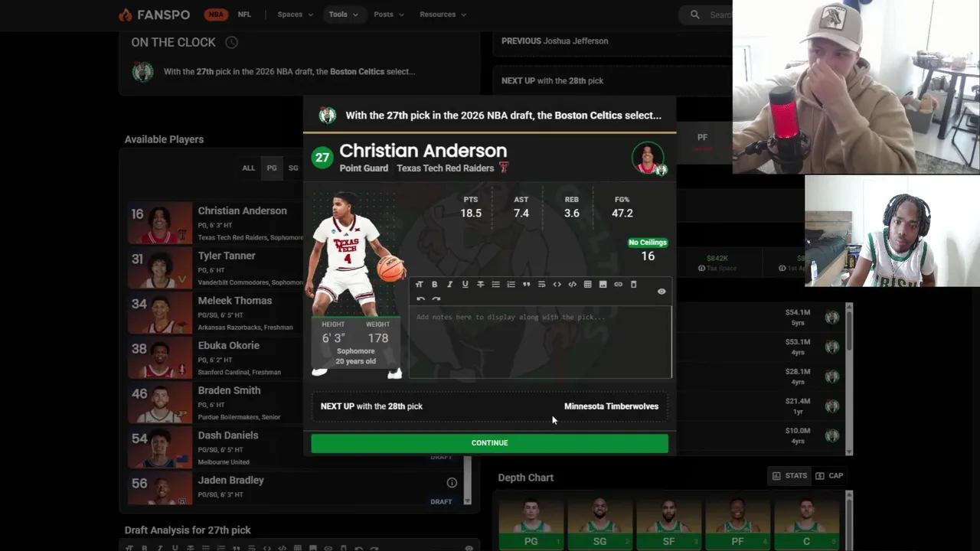
Task: Open the Spaces dropdown menu
Action: pos(295,15)
